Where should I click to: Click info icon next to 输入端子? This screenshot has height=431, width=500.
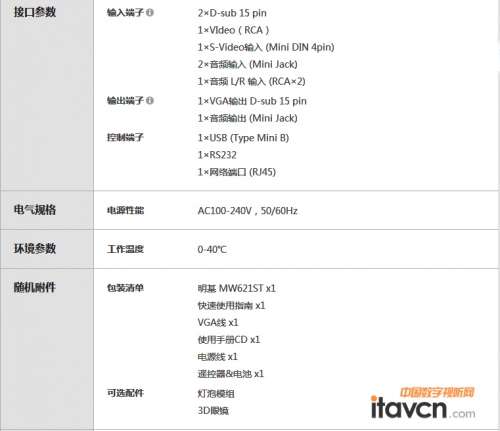pyautogui.click(x=150, y=13)
